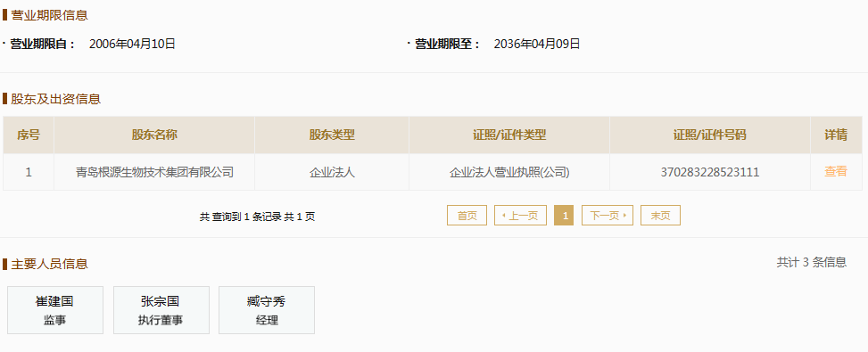Click license number 370283228523111
This screenshot has width=868, height=352.
click(710, 172)
